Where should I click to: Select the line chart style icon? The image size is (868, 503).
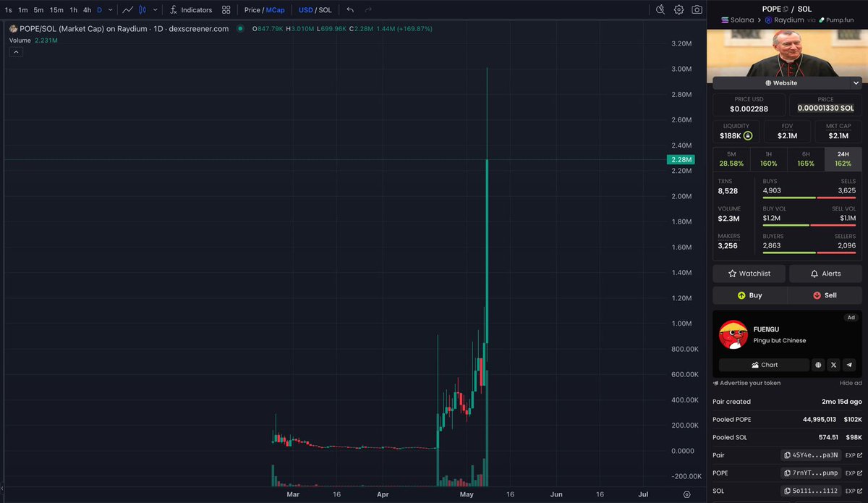click(128, 10)
